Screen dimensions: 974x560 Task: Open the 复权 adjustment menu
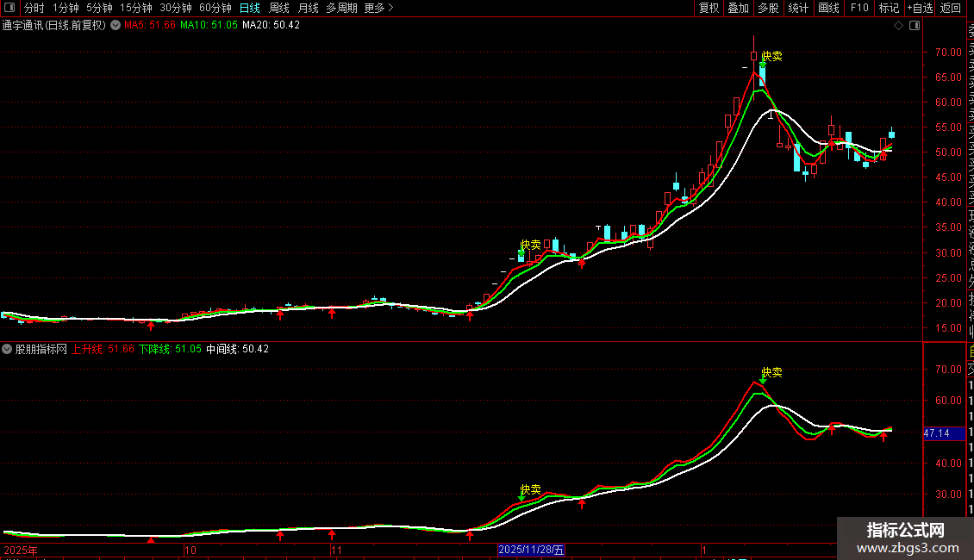click(x=709, y=8)
